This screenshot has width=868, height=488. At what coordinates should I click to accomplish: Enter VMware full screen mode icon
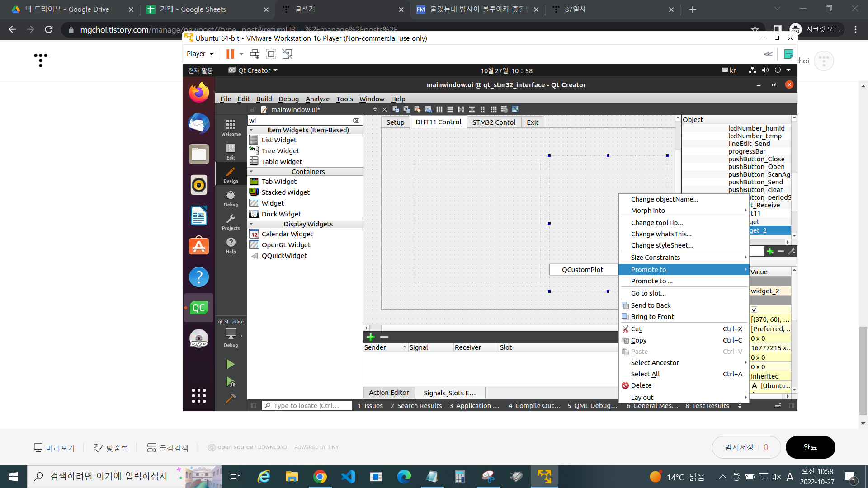(x=271, y=54)
